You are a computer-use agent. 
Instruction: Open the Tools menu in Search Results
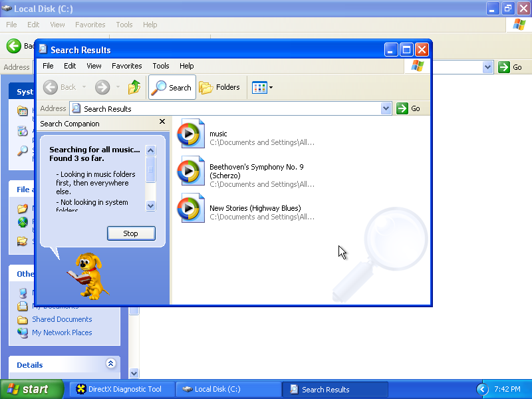coord(161,66)
